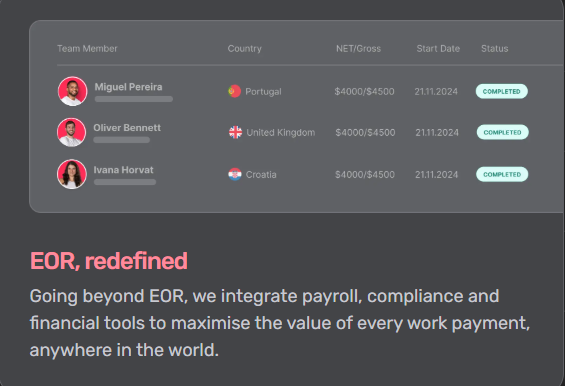Select Miguel Pereira's COMPLETED status badge

pyautogui.click(x=502, y=91)
